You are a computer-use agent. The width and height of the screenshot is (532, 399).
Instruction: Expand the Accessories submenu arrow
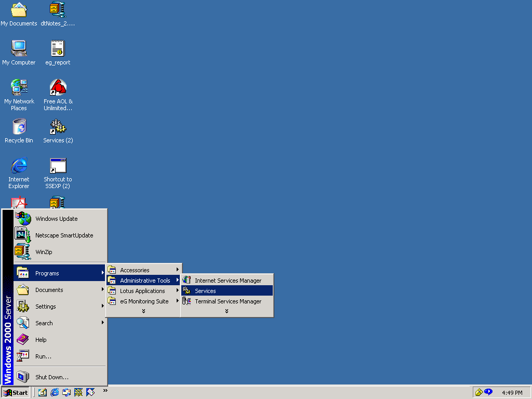(178, 270)
